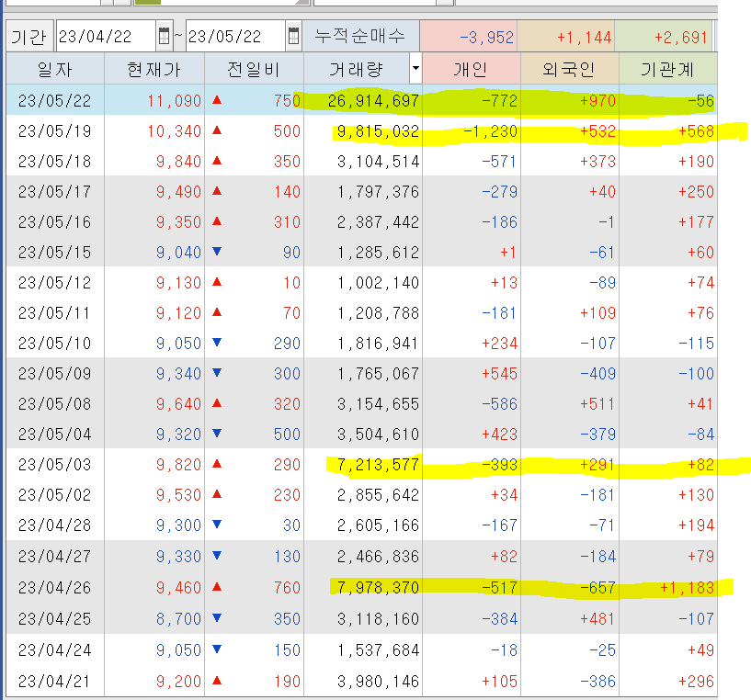
Task: Select the 23/05/17 date cell
Action: (x=54, y=192)
